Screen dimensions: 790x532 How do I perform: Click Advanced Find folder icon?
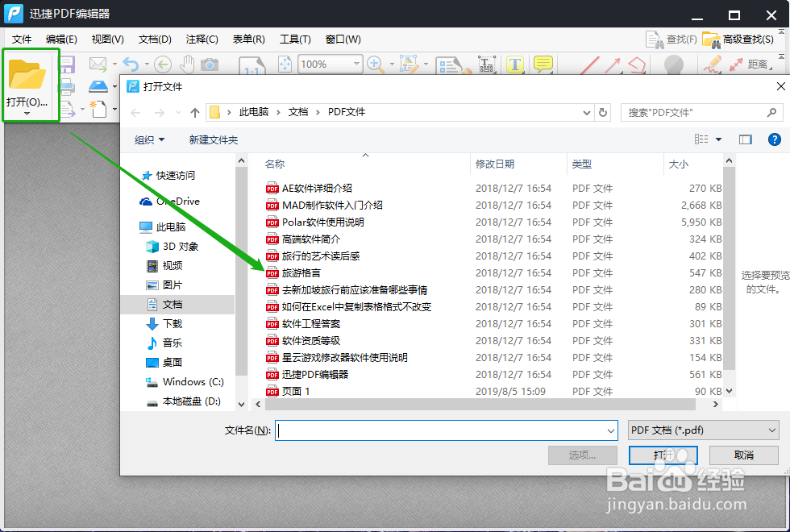point(711,39)
